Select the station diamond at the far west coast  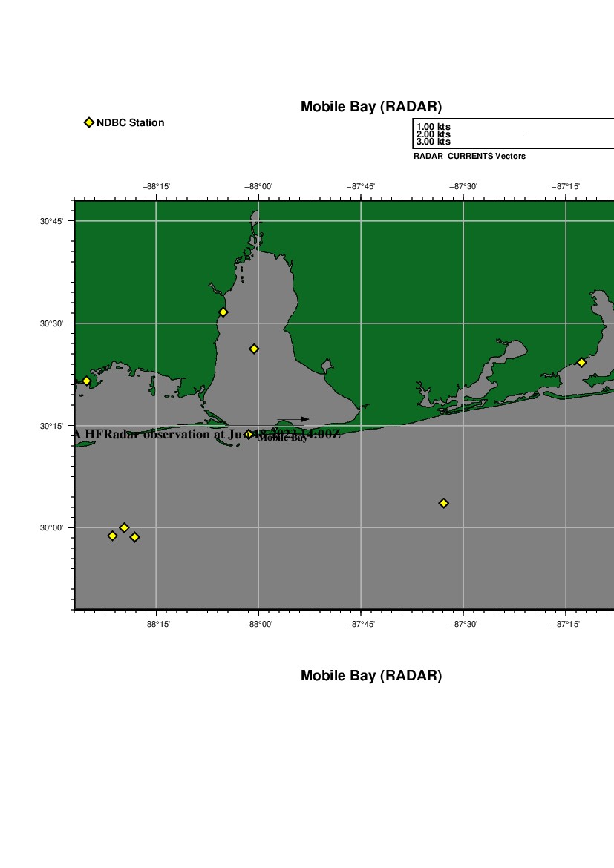(86, 381)
